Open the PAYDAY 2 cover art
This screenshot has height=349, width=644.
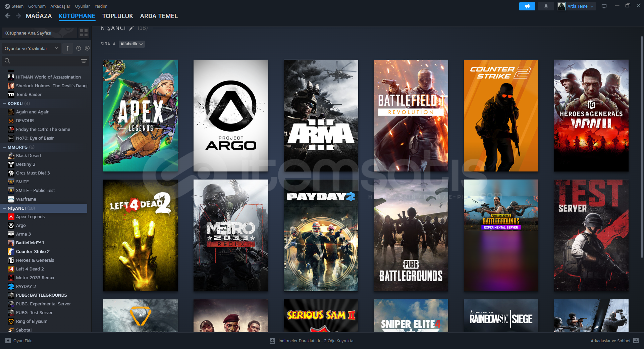(x=321, y=235)
